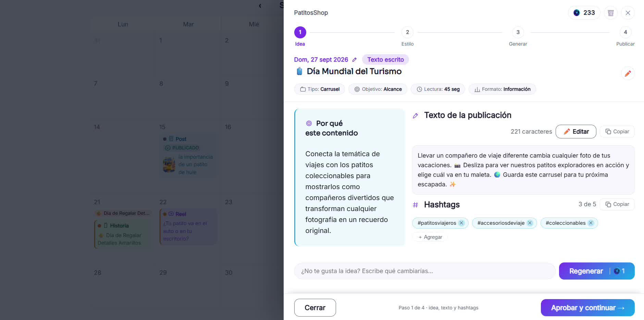
Task: Copy the publication text
Action: (617, 132)
